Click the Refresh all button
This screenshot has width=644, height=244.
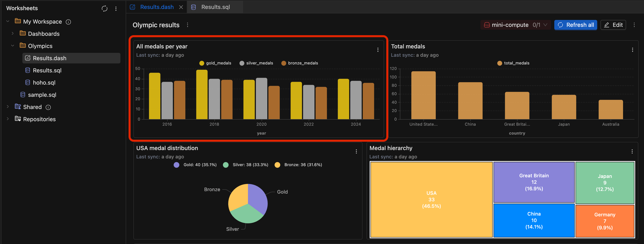point(575,25)
